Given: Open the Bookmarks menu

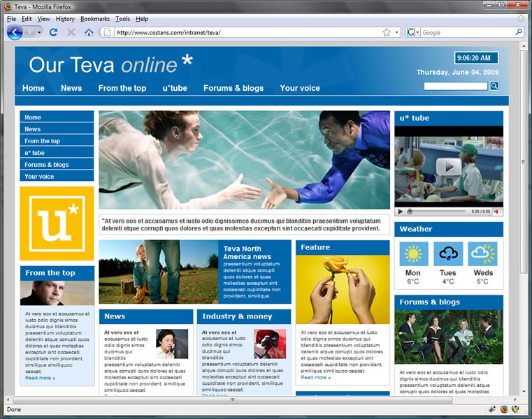Looking at the screenshot, I should [x=95, y=19].
